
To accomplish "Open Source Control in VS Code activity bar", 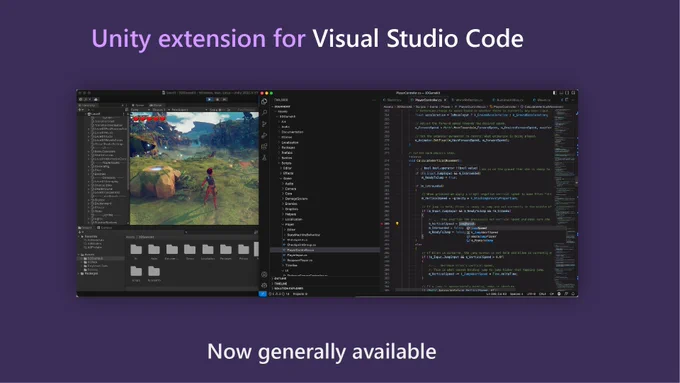I will pos(264,124).
